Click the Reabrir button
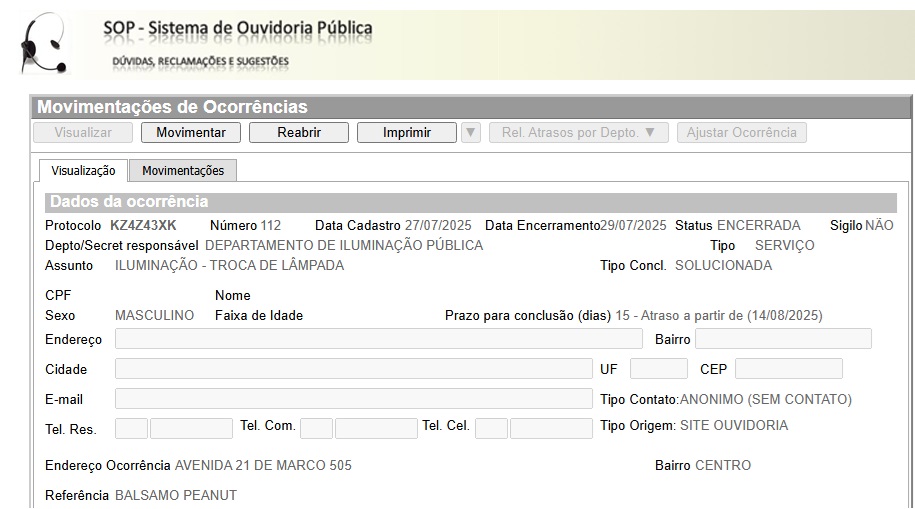 click(299, 133)
